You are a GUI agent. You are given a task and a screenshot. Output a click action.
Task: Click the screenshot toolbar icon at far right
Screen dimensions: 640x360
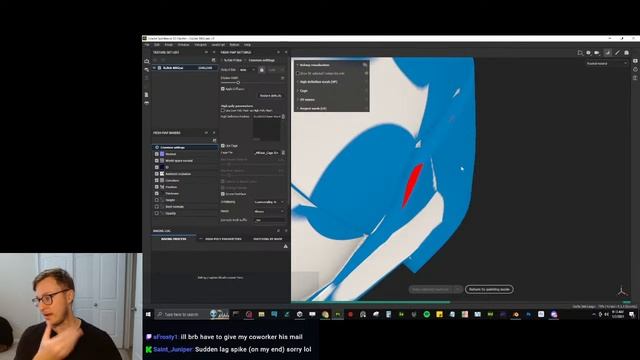point(627,53)
